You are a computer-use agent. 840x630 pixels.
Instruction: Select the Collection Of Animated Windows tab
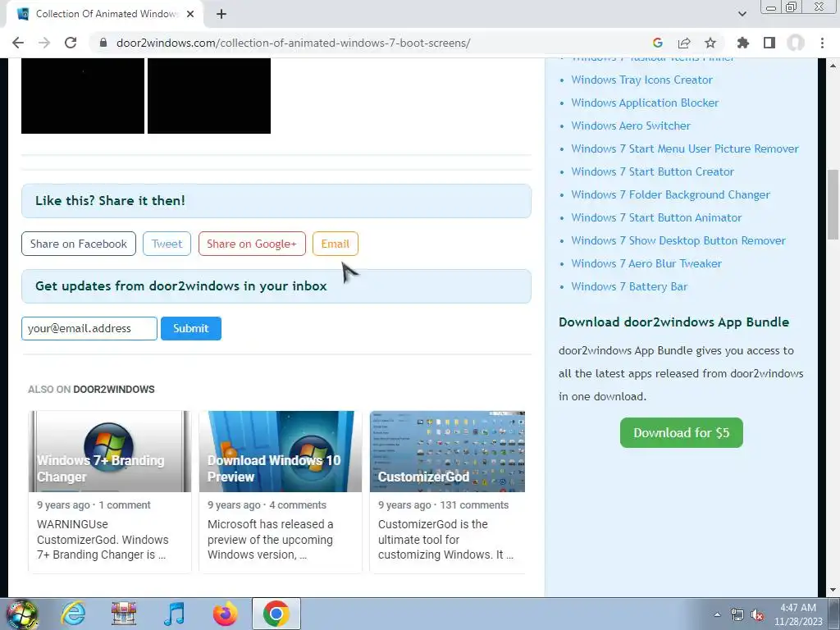pos(105,14)
